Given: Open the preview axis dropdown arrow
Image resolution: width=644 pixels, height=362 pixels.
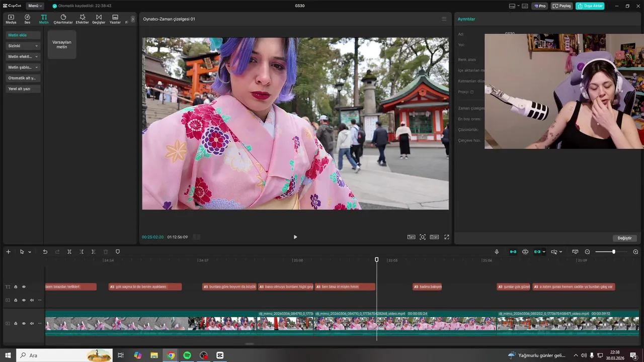Looking at the screenshot, I should click(560, 252).
